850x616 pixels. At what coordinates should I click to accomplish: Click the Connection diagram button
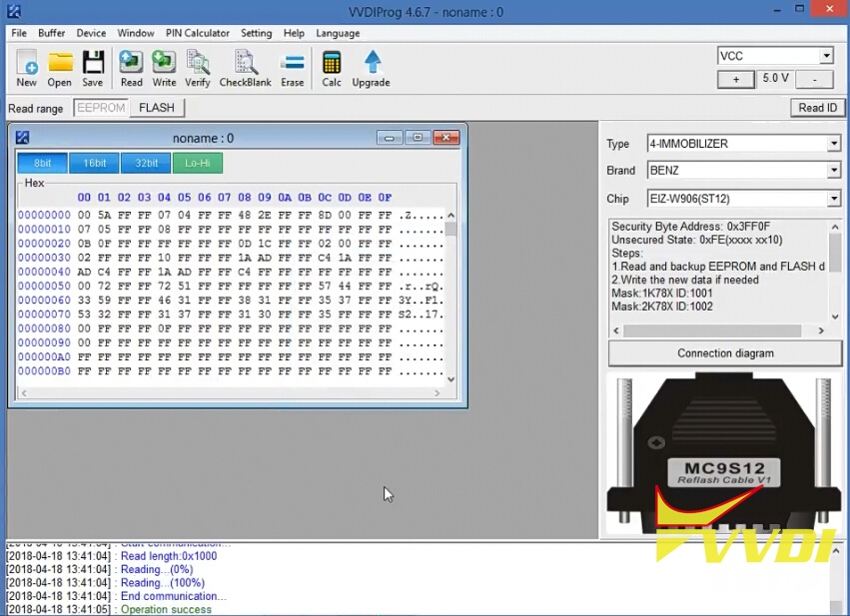[725, 353]
